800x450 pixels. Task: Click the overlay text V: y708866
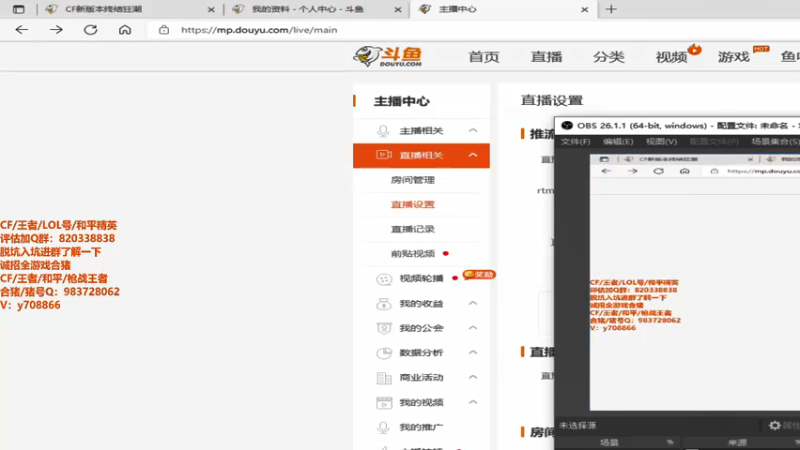[x=30, y=305]
